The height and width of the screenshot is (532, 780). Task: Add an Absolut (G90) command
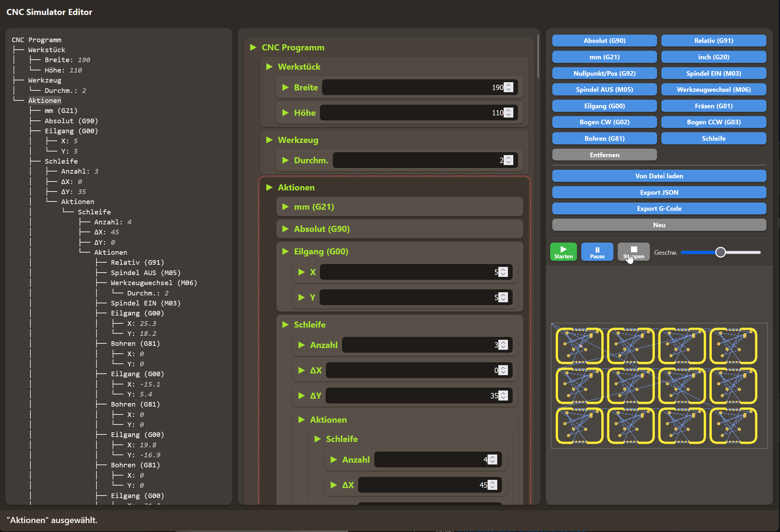(x=604, y=41)
